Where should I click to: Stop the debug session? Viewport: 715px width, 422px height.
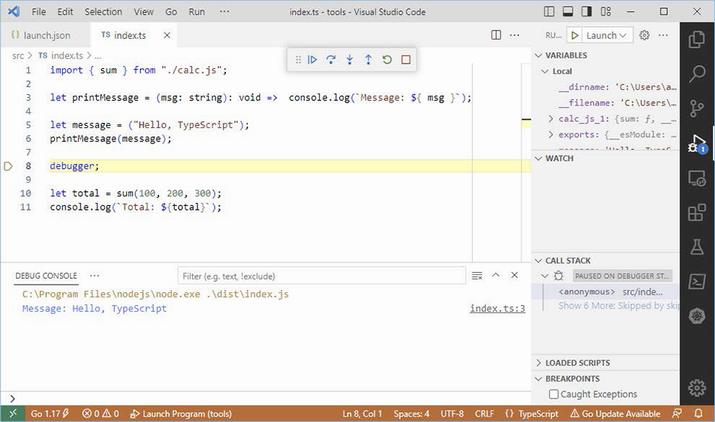click(406, 60)
